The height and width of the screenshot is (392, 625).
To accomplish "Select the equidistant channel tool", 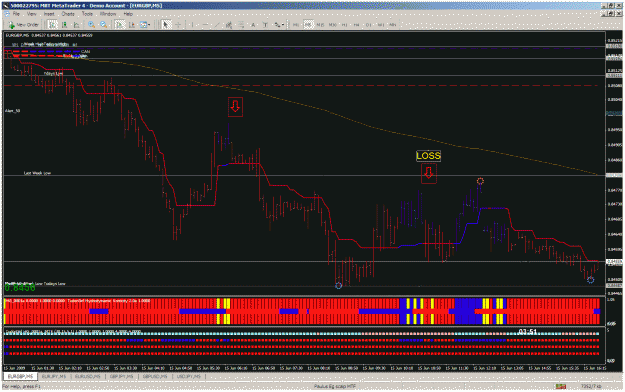I will [x=229, y=25].
